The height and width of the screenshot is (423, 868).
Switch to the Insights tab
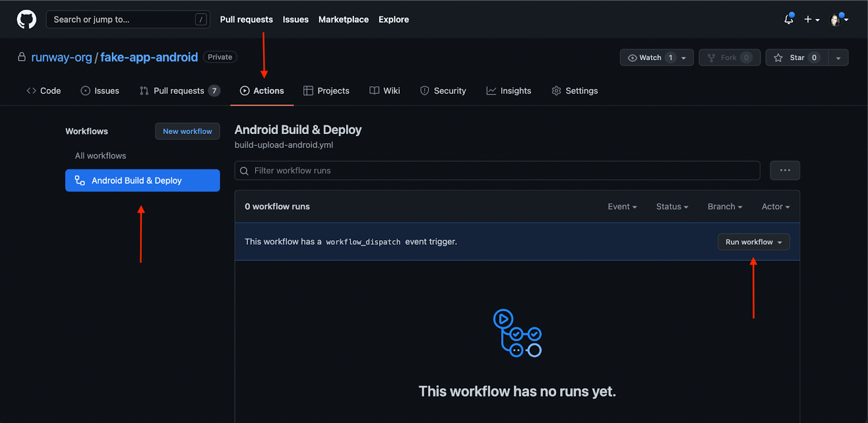[x=509, y=91]
